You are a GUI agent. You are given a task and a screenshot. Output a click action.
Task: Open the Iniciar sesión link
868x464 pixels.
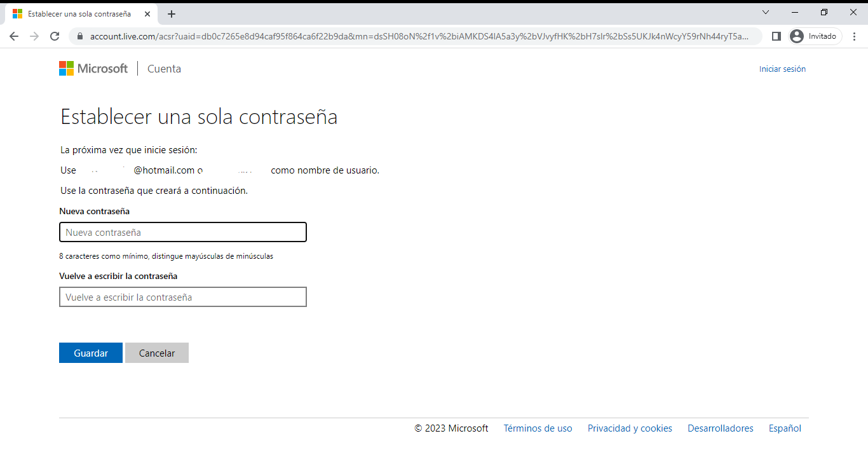coord(782,69)
